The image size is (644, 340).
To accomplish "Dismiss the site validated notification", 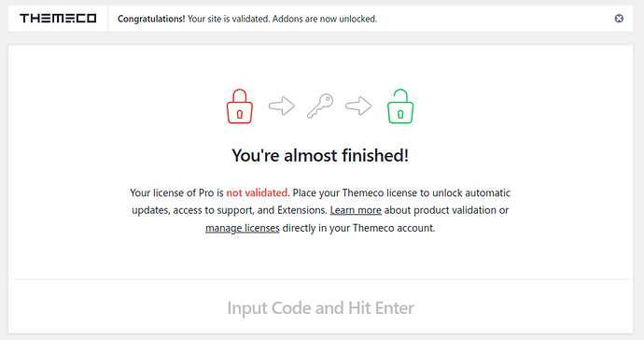I will [619, 19].
